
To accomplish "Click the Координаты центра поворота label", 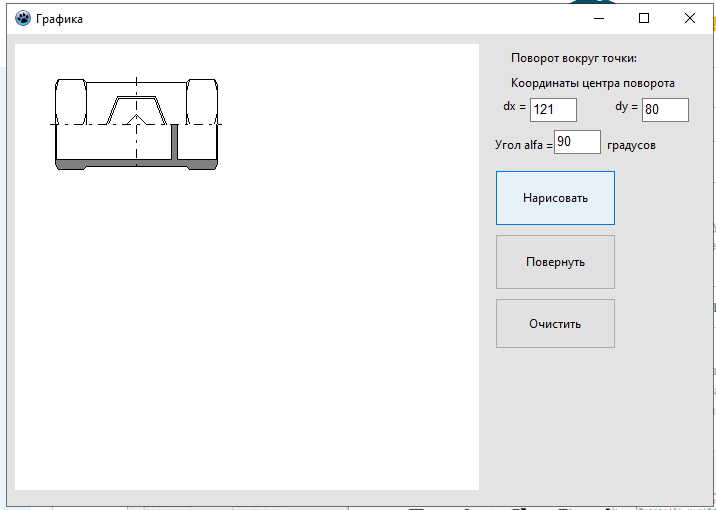I will tap(593, 84).
